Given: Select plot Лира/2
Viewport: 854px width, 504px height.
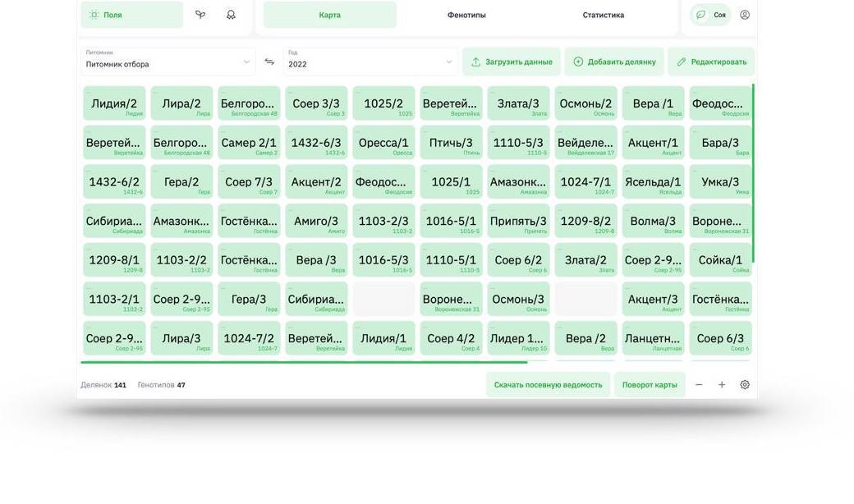Looking at the screenshot, I should click(x=181, y=103).
